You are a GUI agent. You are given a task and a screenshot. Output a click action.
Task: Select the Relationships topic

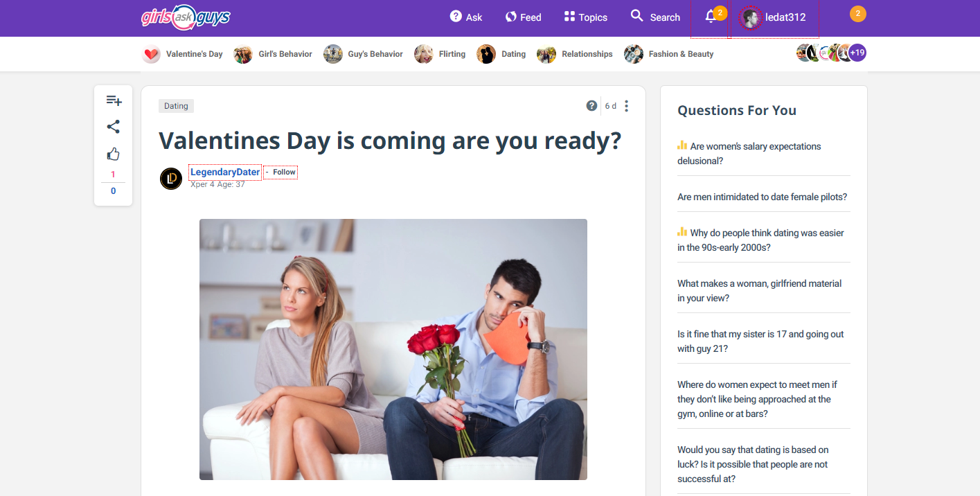[x=575, y=54]
